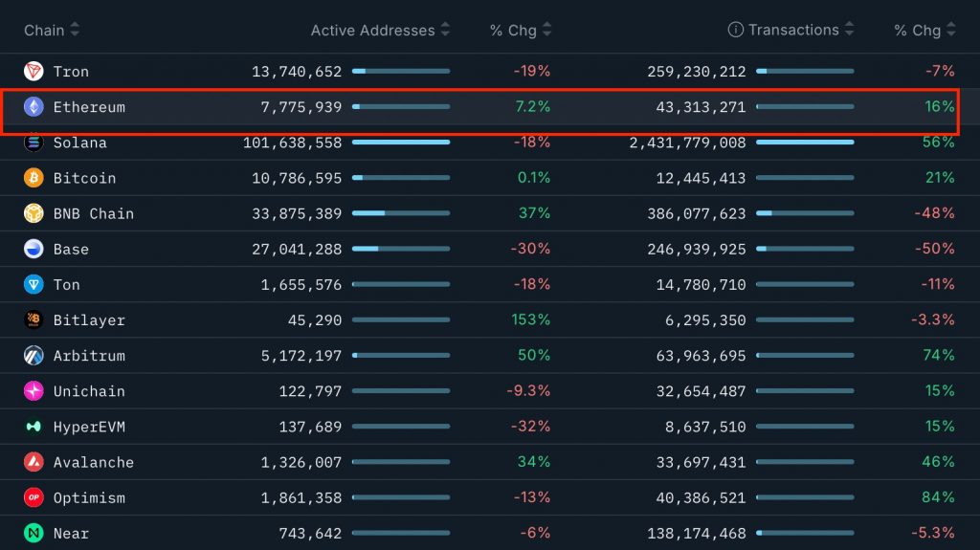Open the Optimism chain name link

[89, 498]
